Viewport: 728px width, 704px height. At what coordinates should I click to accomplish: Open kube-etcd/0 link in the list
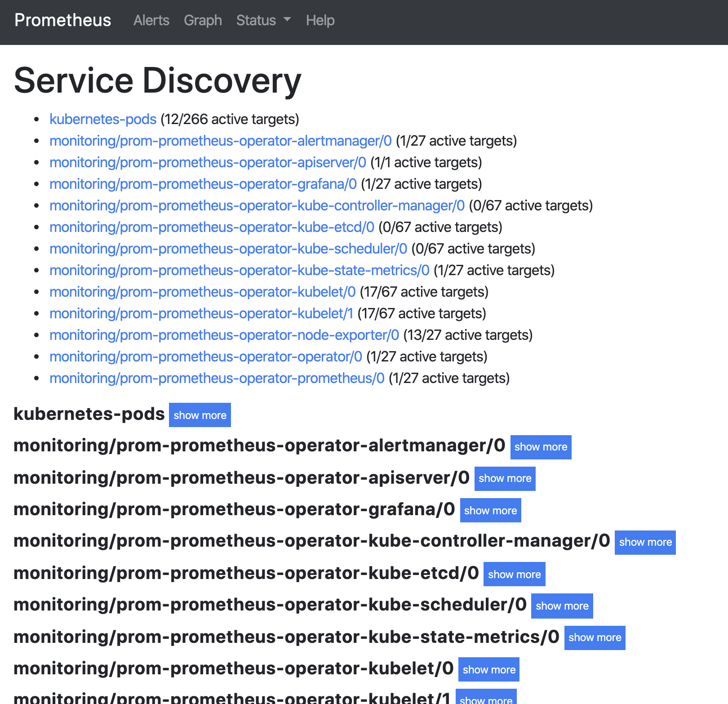tap(212, 227)
